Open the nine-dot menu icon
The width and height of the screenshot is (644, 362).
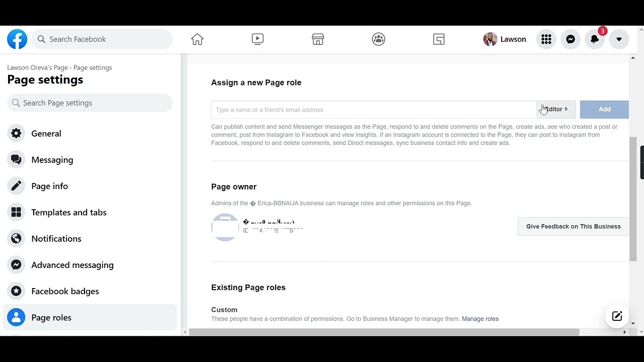pos(546,39)
